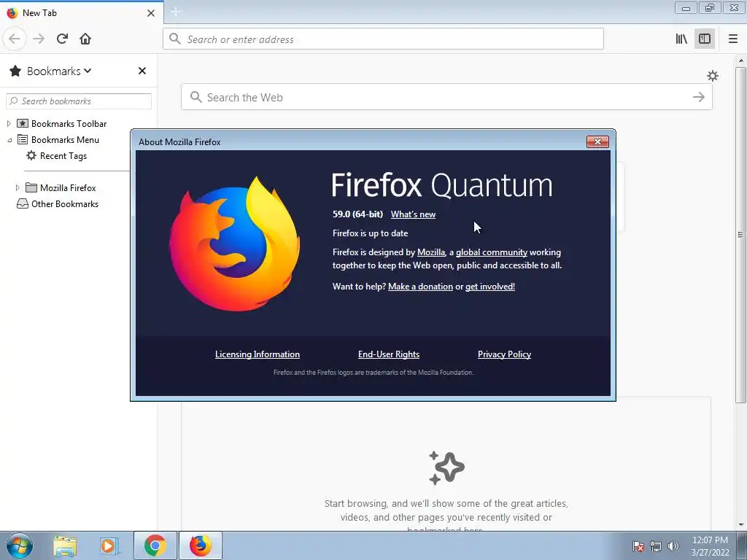
Task: Open the Privacy Policy link
Action: 504,354
